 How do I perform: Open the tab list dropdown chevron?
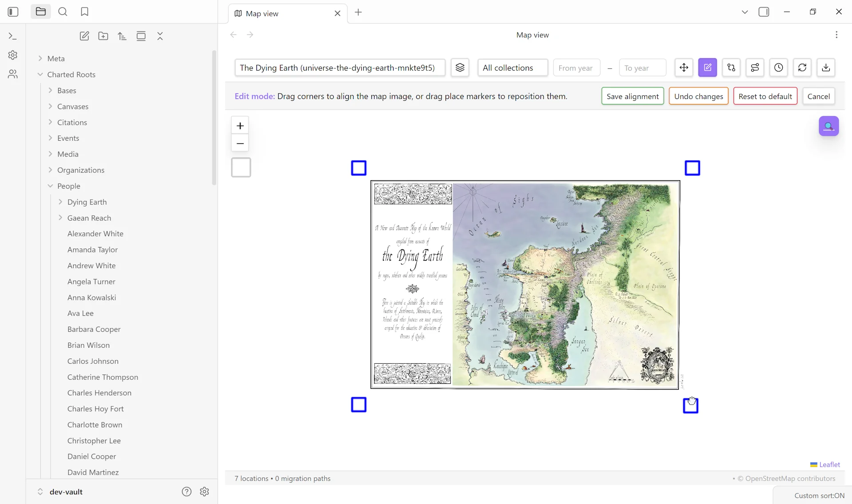point(745,12)
